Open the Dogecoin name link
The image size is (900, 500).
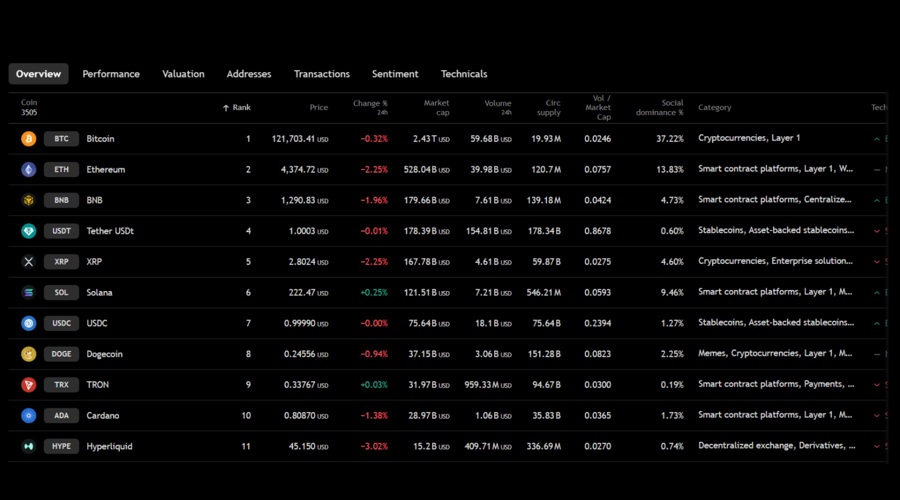(x=104, y=354)
